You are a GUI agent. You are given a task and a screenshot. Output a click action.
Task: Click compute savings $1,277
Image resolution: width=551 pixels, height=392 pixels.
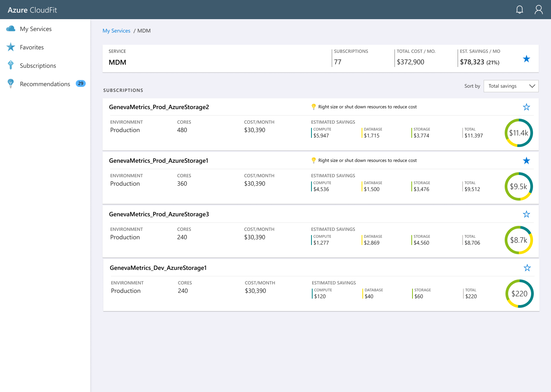(x=321, y=243)
